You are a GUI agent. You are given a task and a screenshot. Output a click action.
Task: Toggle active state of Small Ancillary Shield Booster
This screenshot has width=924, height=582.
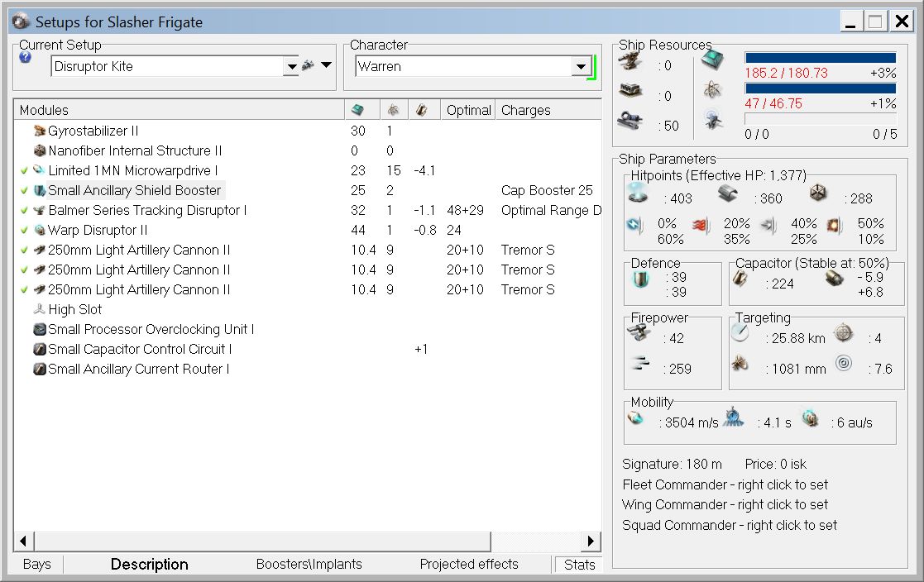pos(24,191)
